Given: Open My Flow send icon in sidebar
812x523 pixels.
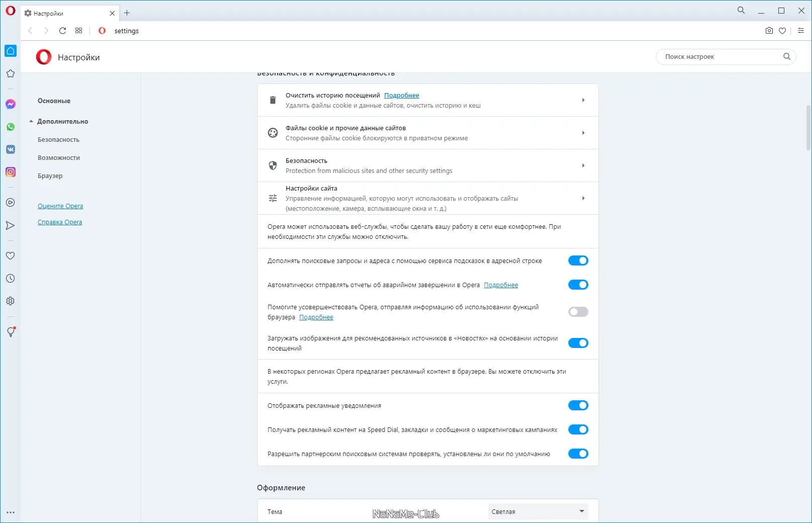Looking at the screenshot, I should [11, 225].
